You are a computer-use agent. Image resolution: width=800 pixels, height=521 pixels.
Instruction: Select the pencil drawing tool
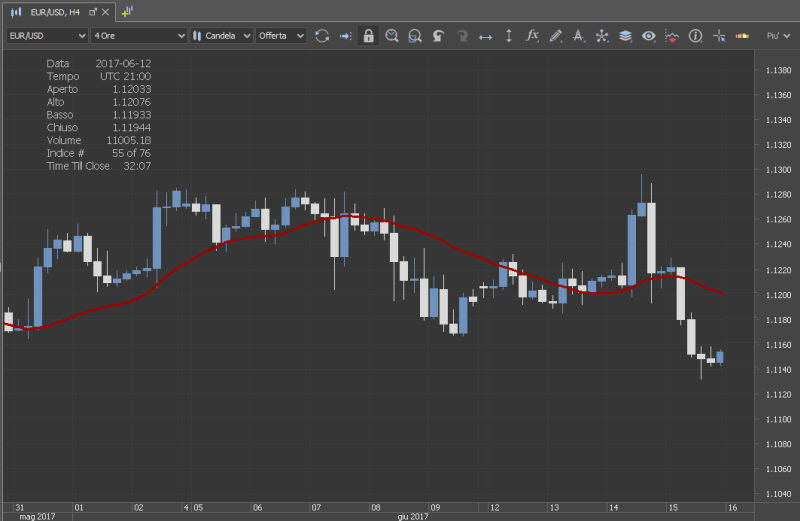click(x=556, y=36)
